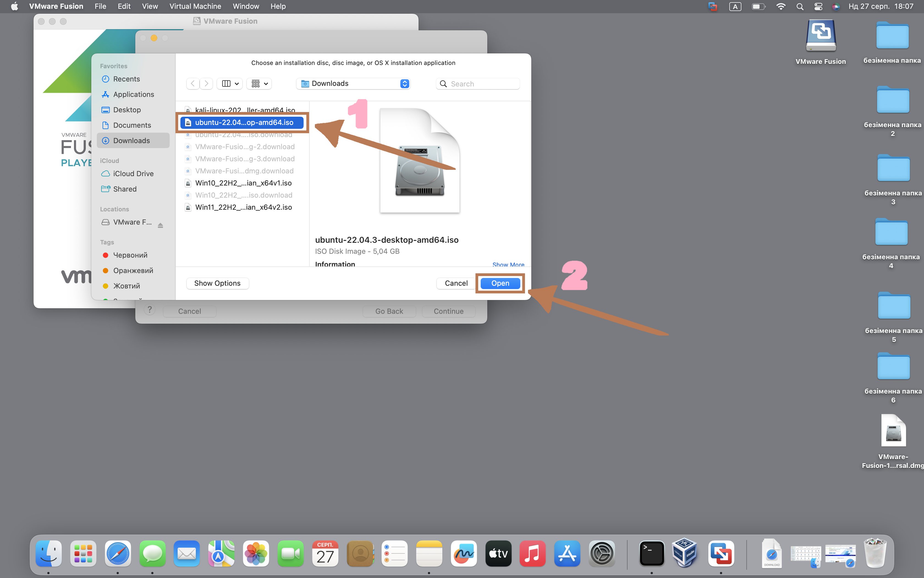
Task: Open Window menu
Action: [x=246, y=7]
